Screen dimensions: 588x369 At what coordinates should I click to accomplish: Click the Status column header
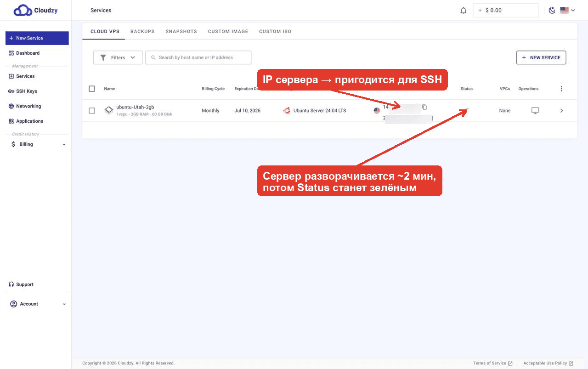click(467, 89)
